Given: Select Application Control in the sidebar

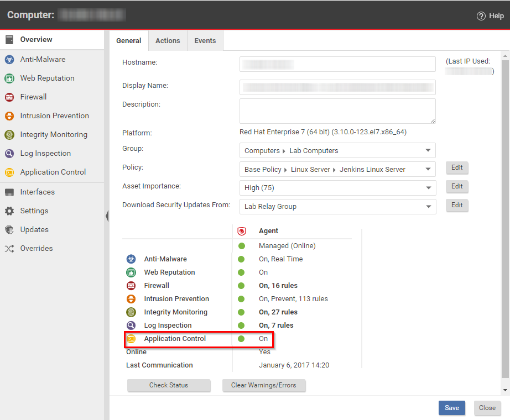Looking at the screenshot, I should pos(51,172).
